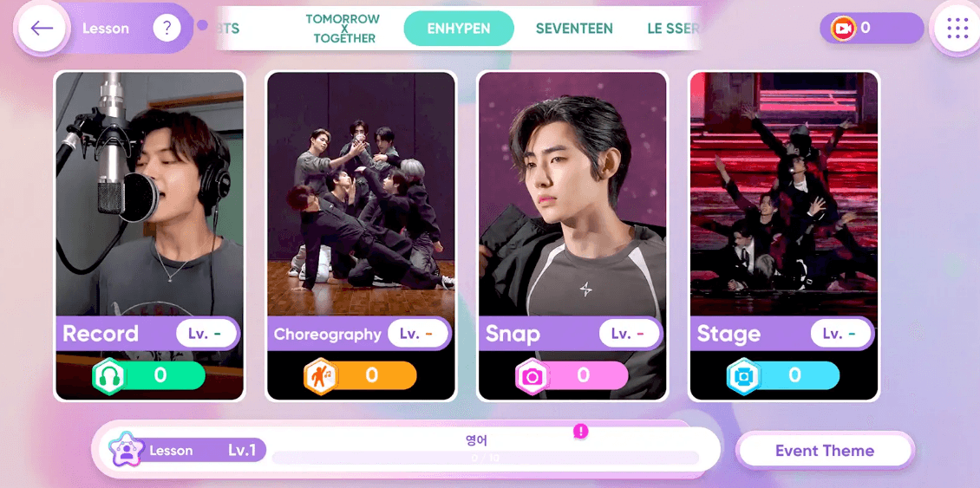
Task: Click the pink exclamation alert badge
Action: click(x=580, y=431)
